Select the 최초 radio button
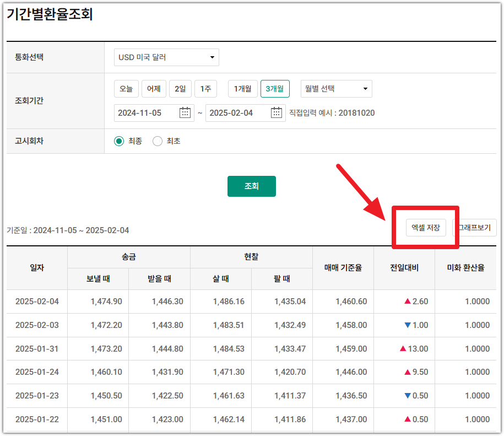The image size is (504, 436). tap(157, 141)
